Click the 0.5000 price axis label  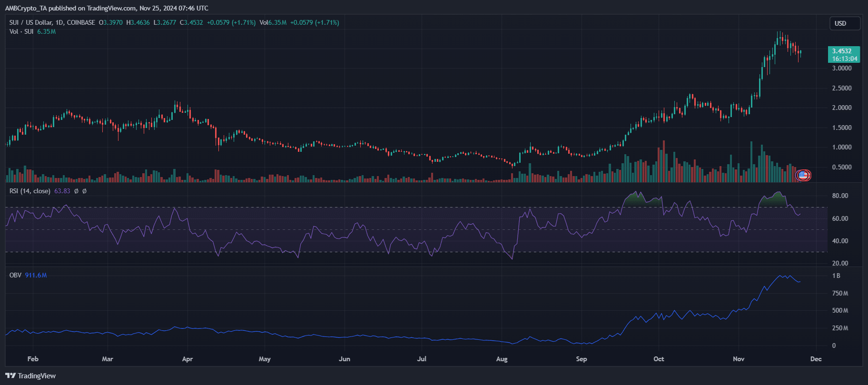click(842, 167)
